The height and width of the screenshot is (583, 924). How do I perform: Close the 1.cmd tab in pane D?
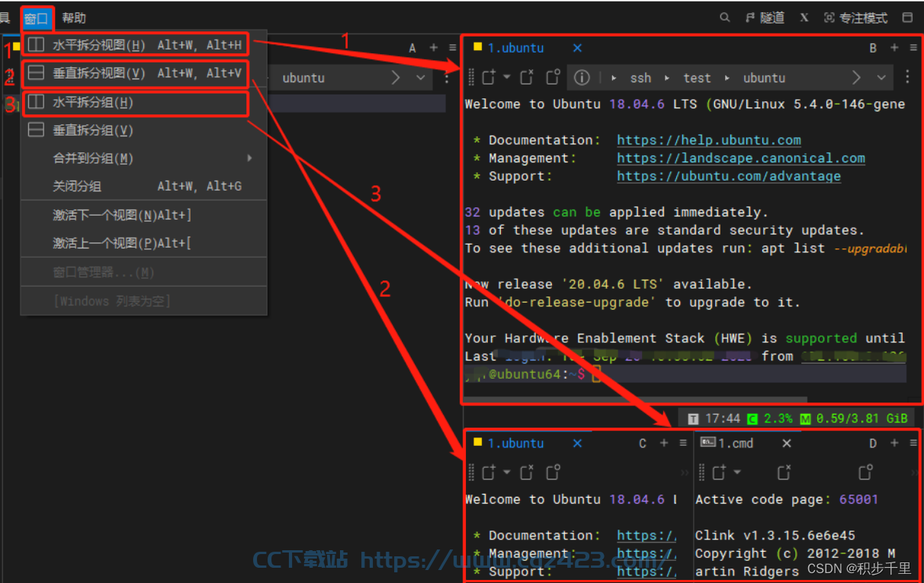(x=787, y=444)
